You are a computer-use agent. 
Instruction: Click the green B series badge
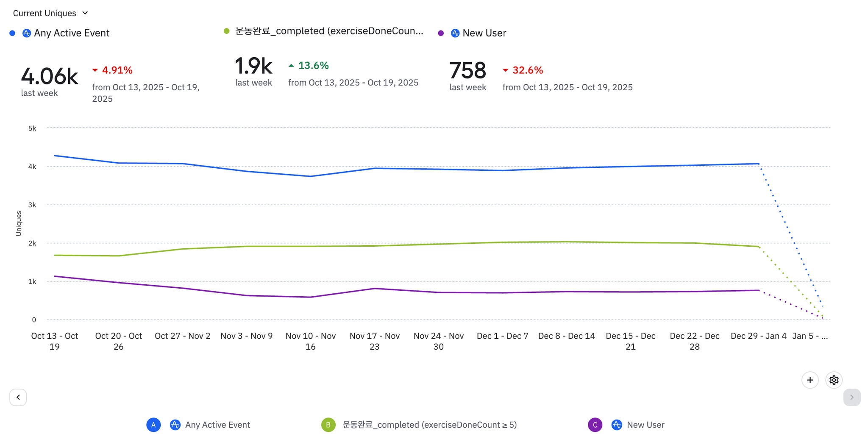328,425
